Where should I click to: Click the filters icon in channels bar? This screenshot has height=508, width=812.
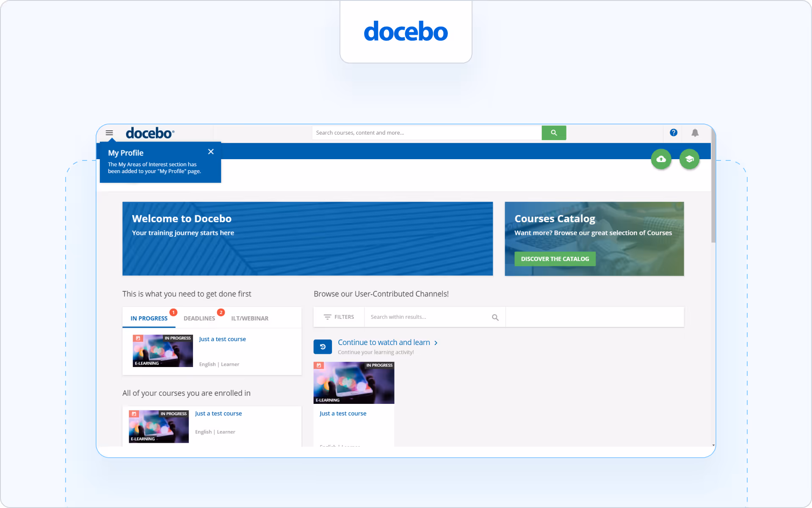pos(327,317)
